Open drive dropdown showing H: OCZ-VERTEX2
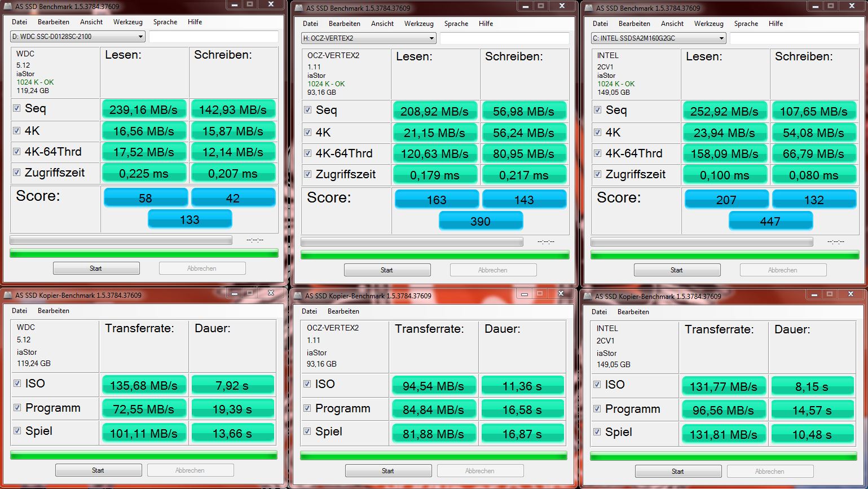Viewport: 868px width, 489px height. click(x=368, y=38)
